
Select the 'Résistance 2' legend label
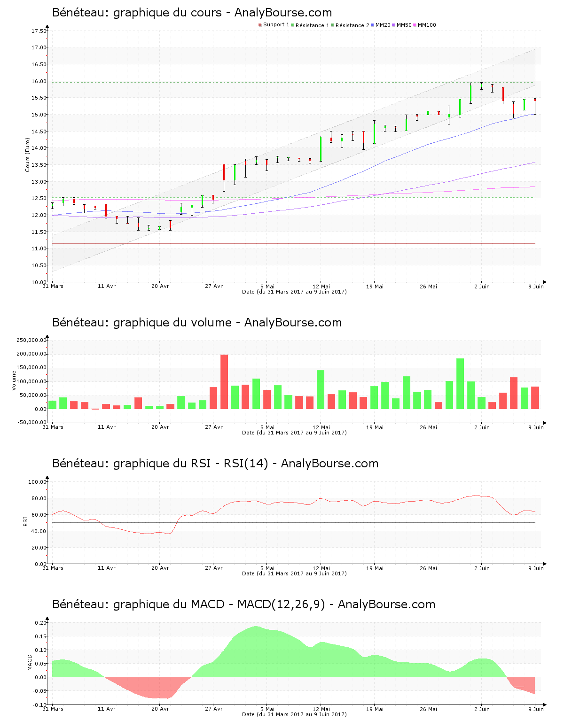352,25
